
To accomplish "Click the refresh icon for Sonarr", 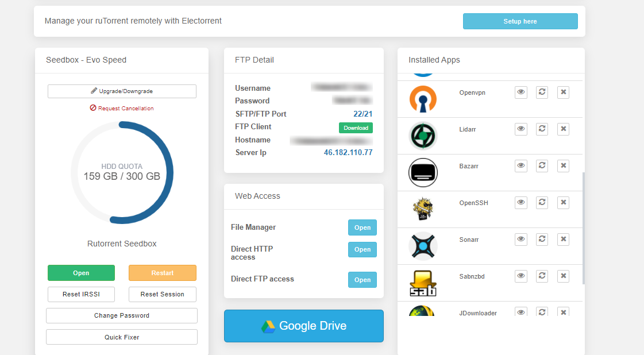I will tap(542, 239).
